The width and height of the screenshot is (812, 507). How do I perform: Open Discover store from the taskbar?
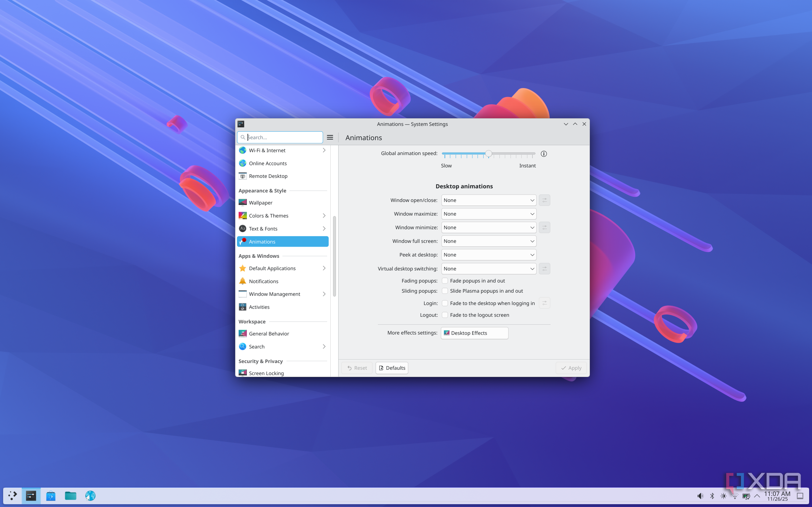tap(51, 496)
